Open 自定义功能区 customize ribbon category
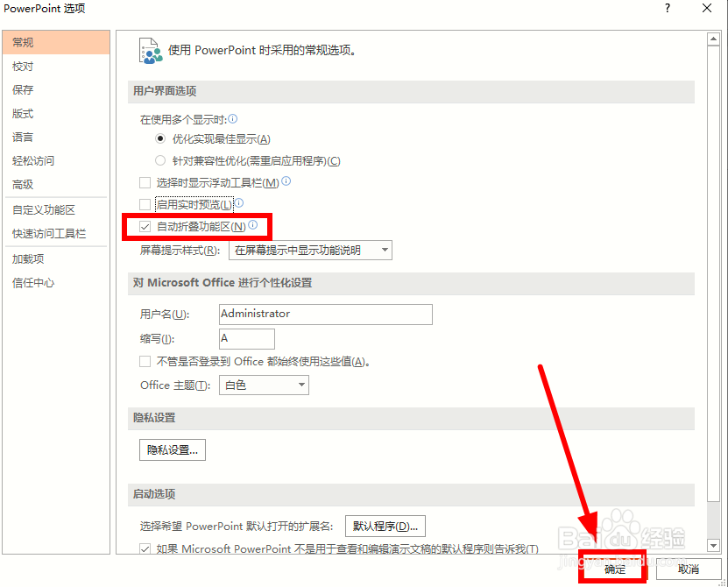Image resolution: width=728 pixels, height=587 pixels. pos(56,210)
